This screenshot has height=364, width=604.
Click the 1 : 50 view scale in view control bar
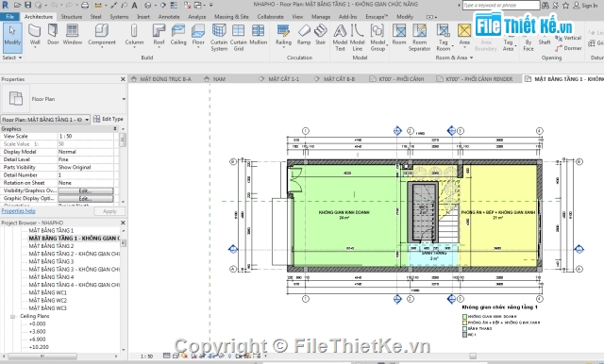coord(146,356)
